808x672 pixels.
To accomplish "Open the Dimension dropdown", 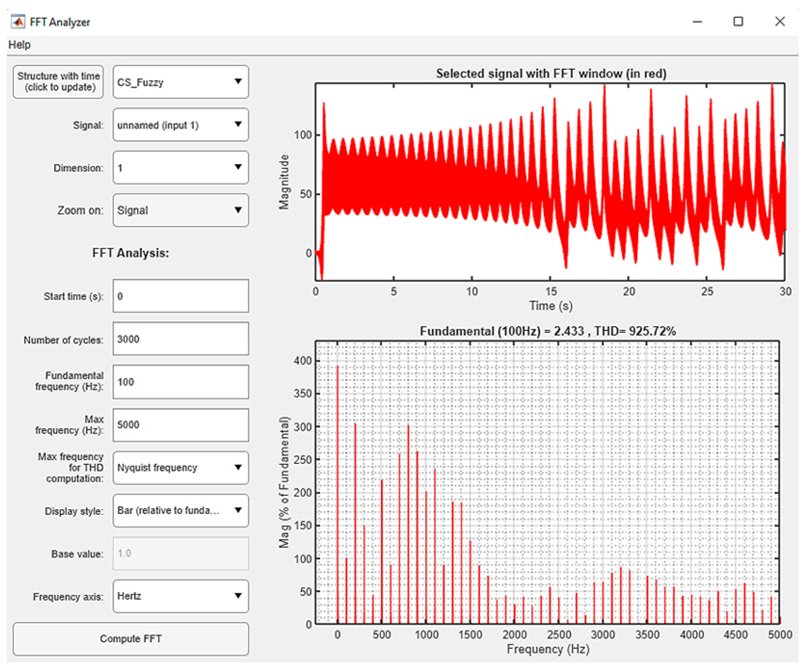I will point(180,168).
